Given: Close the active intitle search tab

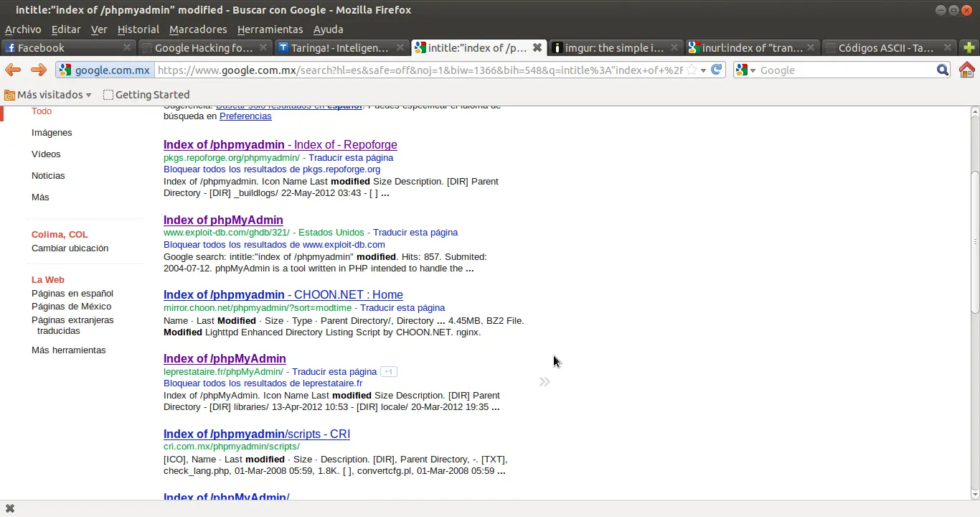Looking at the screenshot, I should click(x=537, y=47).
